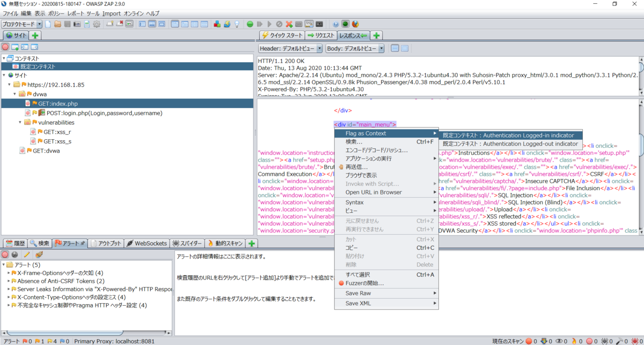Click the new context icon in Sites toolbar
644x345 pixels.
coord(16,47)
